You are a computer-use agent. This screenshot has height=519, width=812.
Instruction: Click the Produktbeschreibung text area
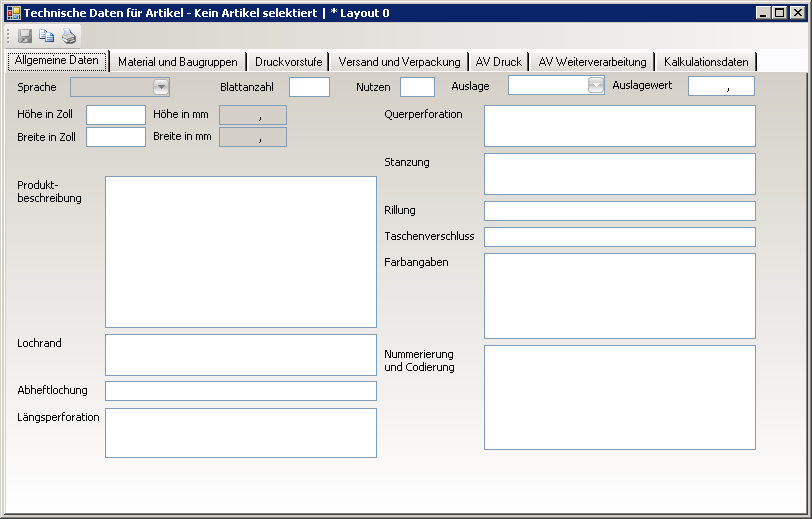click(240, 252)
